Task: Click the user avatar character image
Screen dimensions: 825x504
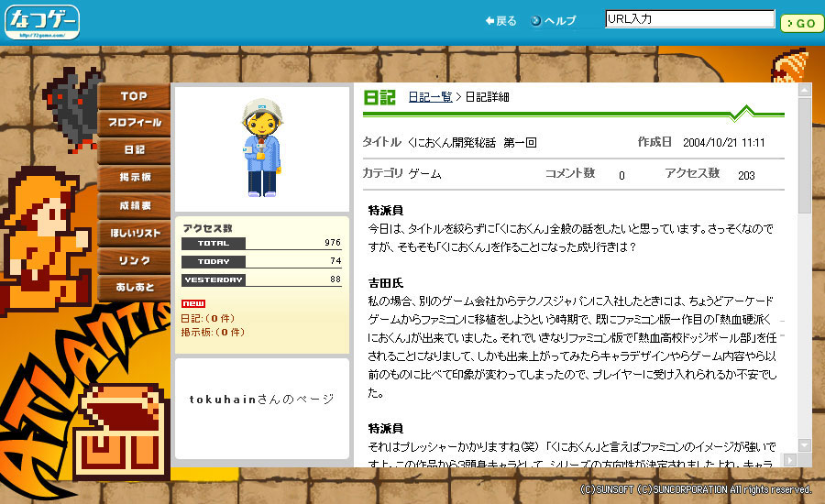Action: [261, 148]
